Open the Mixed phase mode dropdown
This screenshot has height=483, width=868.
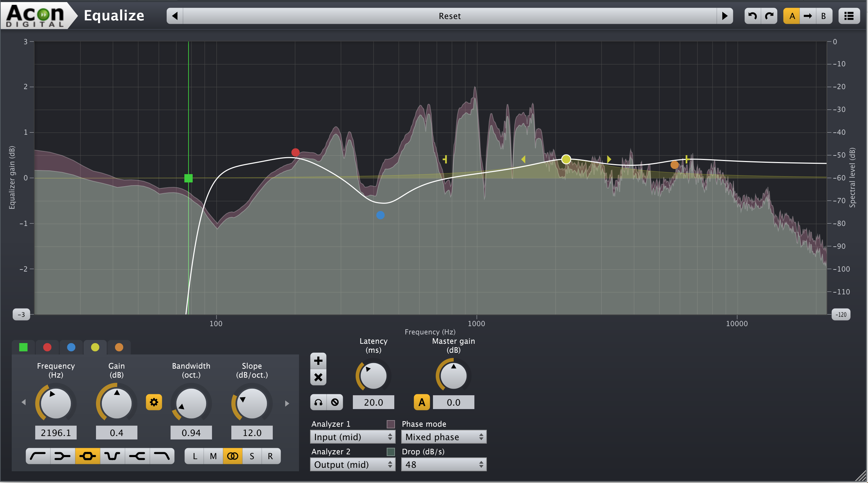(444, 437)
